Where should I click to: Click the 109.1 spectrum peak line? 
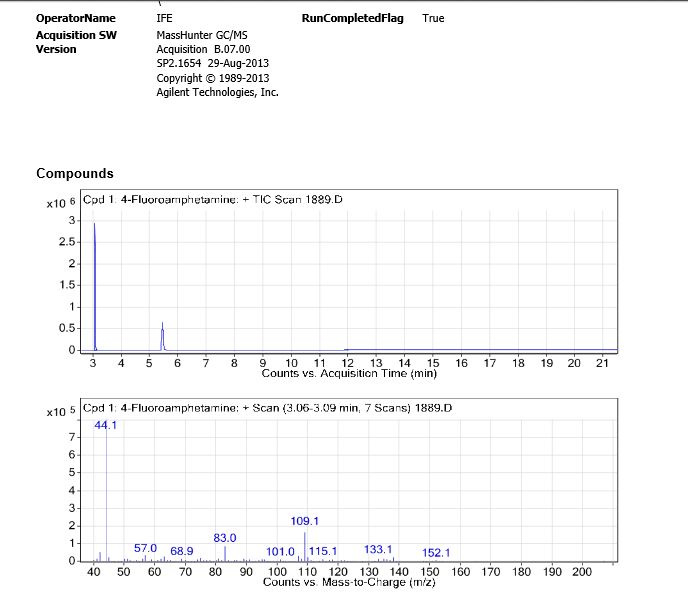click(x=305, y=547)
